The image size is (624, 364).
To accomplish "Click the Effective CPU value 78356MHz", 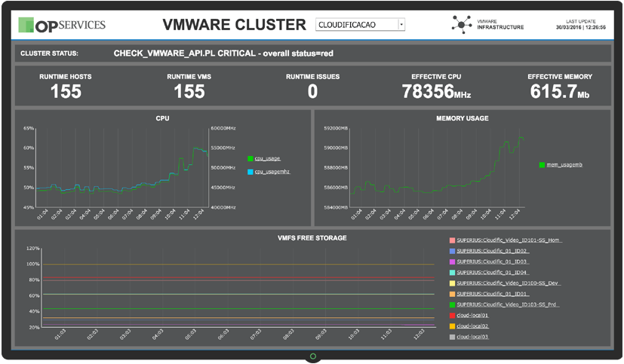I will tap(436, 92).
